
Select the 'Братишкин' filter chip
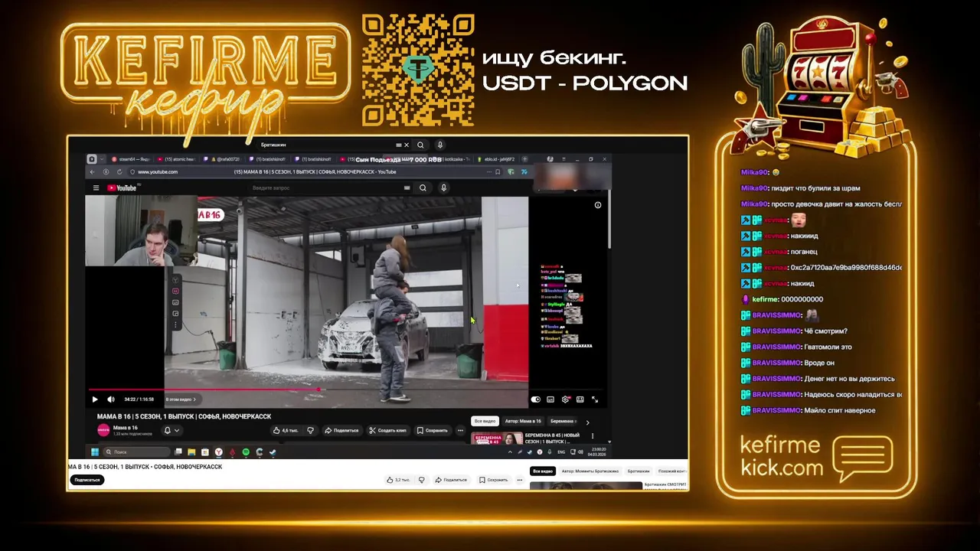639,471
